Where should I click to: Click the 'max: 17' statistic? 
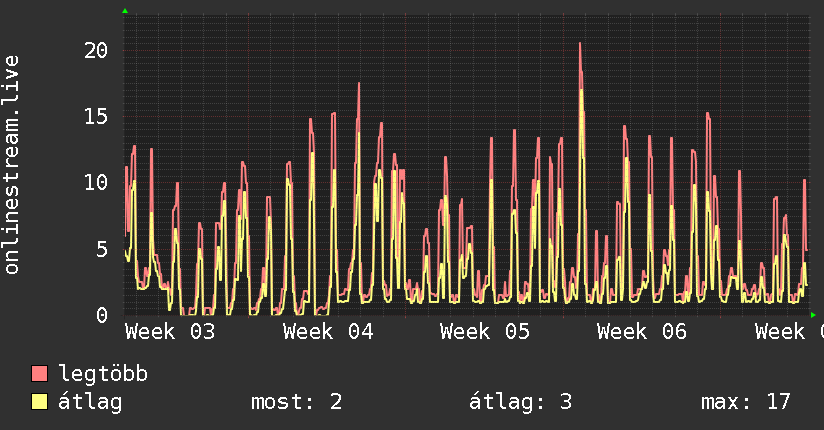click(x=745, y=402)
